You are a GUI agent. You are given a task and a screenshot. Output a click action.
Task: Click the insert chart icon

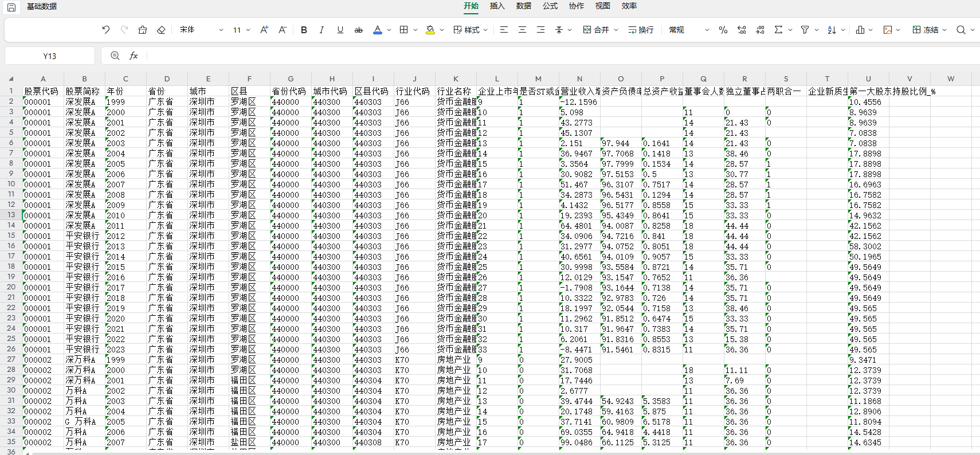pyautogui.click(x=860, y=30)
